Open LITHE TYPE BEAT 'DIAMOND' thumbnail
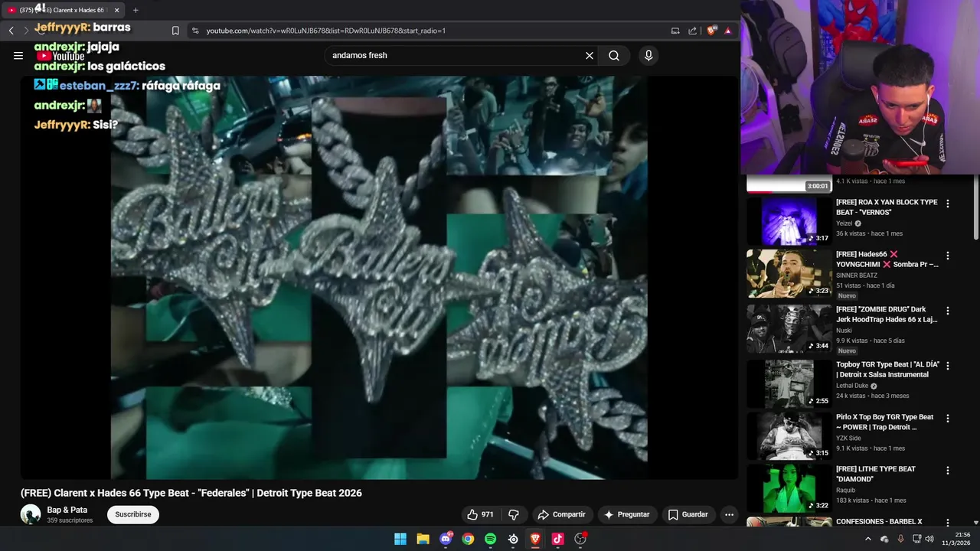 click(x=789, y=488)
